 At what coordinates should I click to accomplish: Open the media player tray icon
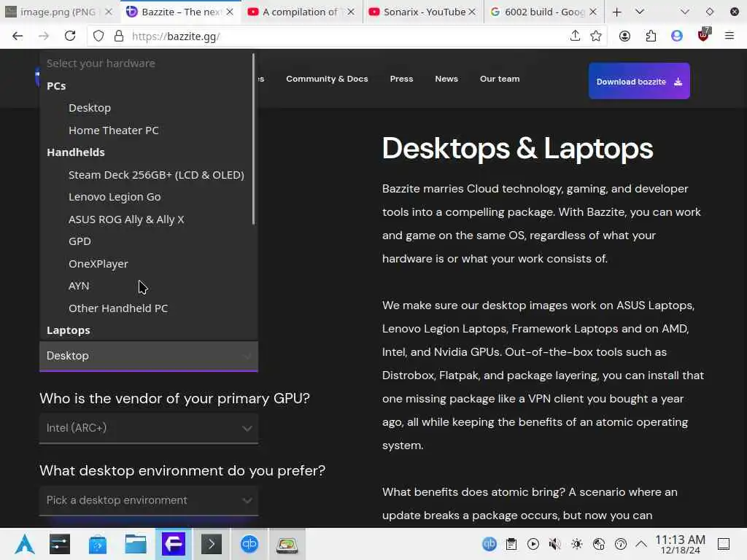tap(533, 544)
